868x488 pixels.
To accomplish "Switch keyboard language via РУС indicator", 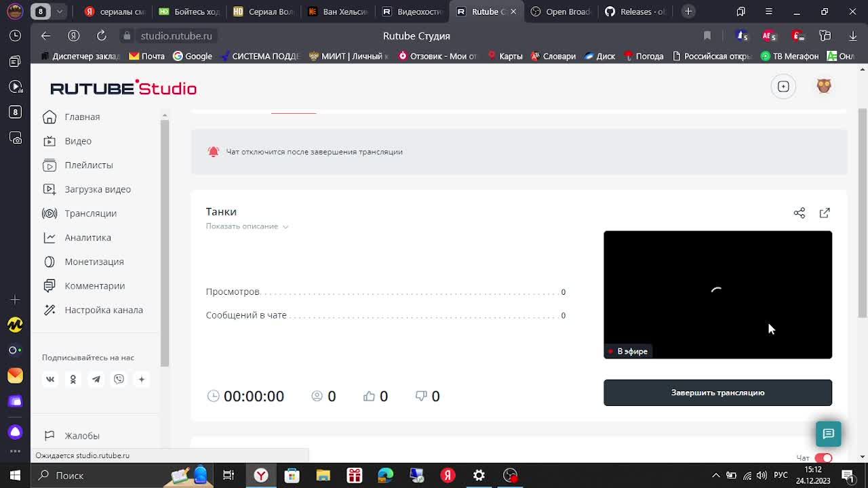I will coord(781,475).
